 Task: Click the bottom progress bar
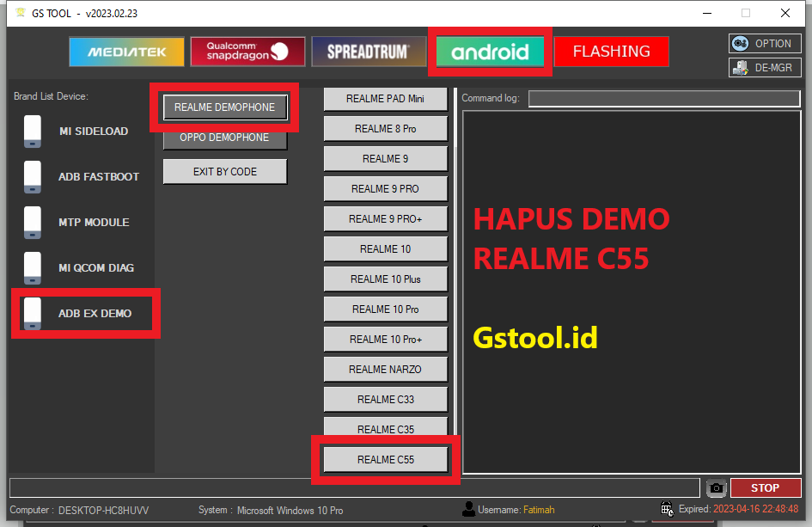pos(355,487)
